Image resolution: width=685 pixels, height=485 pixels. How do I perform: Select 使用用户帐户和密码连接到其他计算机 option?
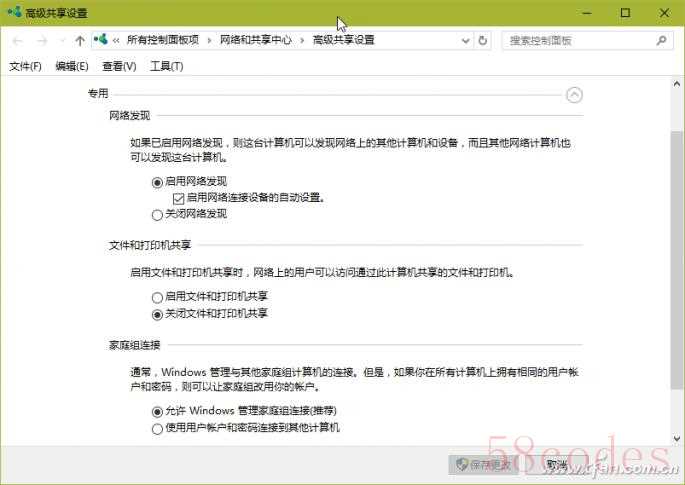coord(157,429)
